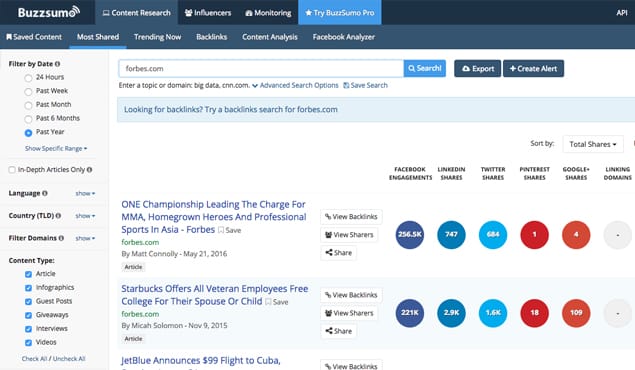
Task: Click linking domains circle for Starbucks row
Action: pos(618,313)
